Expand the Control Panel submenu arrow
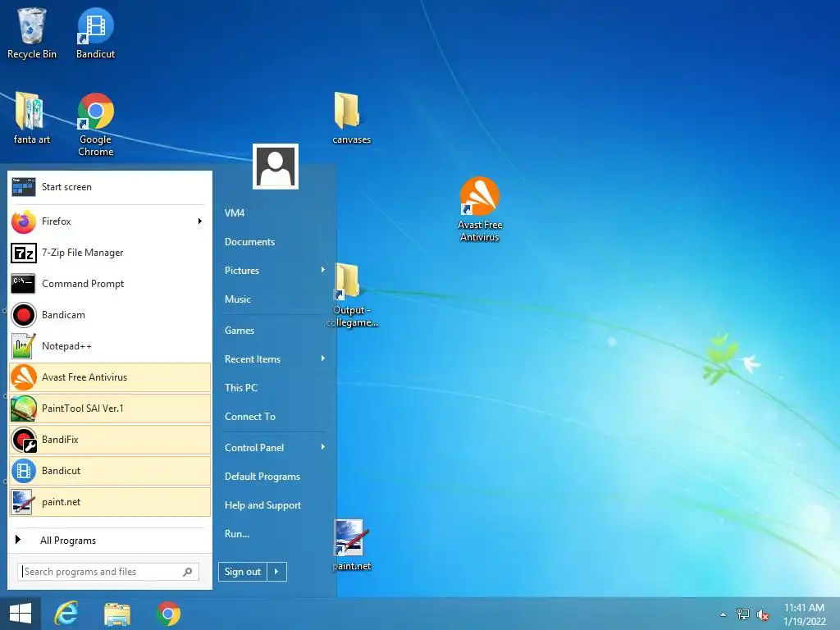The height and width of the screenshot is (630, 840). click(323, 447)
